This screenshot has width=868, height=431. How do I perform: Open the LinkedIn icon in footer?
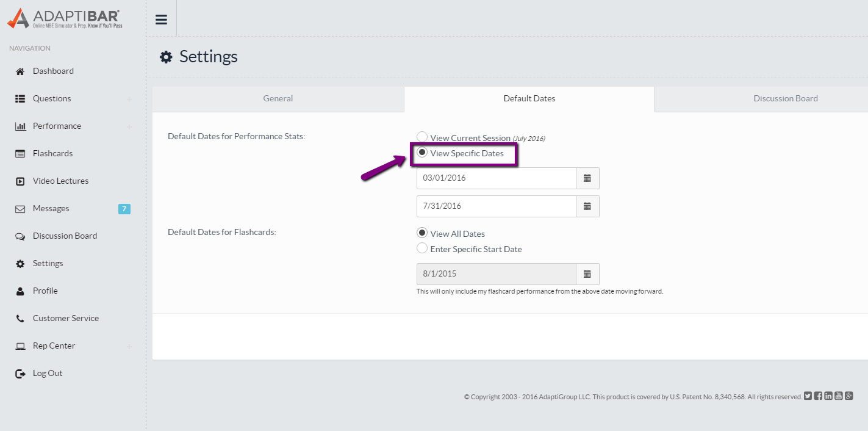point(828,396)
